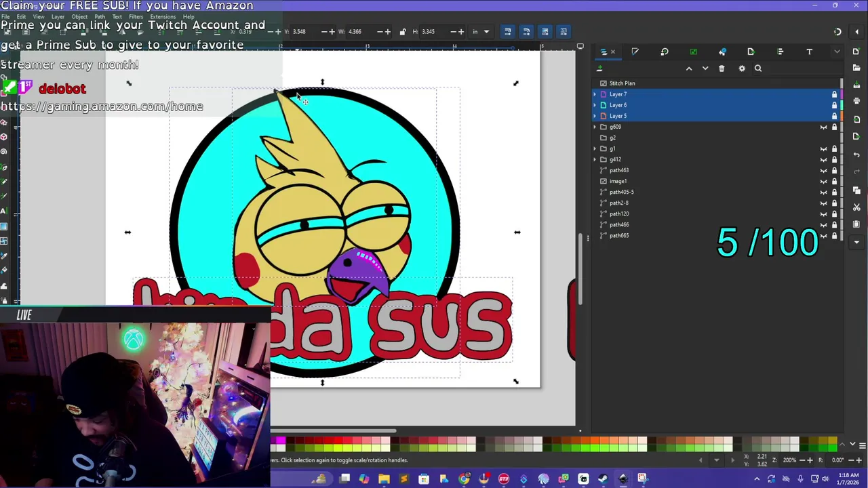Open the green Trace Bitmap panel tab

pyautogui.click(x=693, y=52)
